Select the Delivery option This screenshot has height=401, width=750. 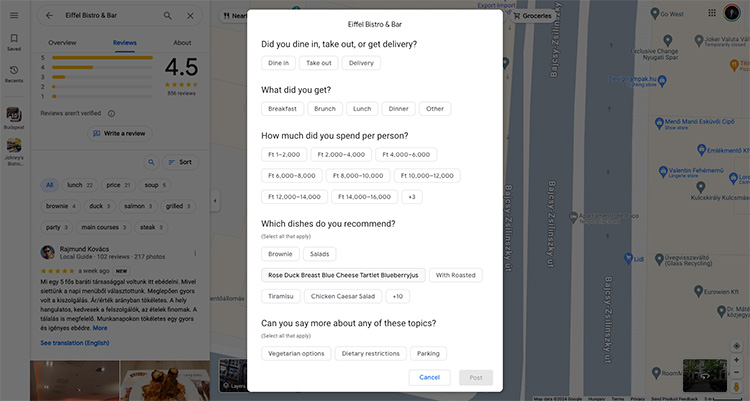[361, 63]
